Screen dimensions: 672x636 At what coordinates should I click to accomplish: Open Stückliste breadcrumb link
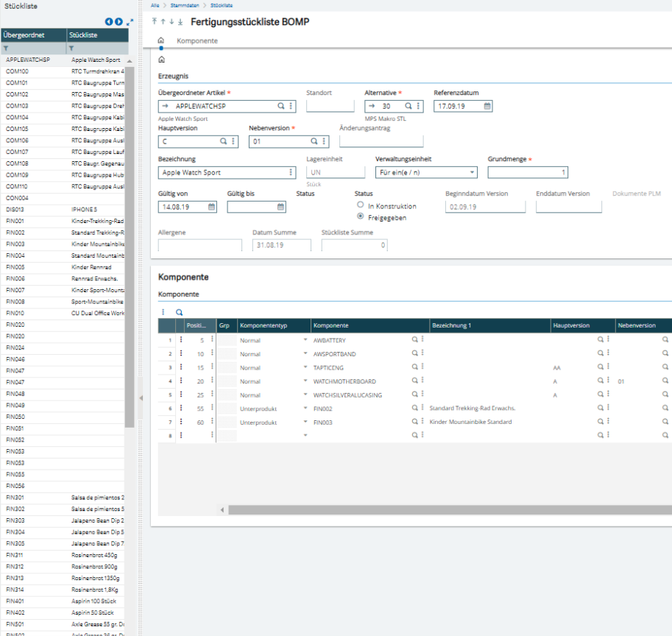coord(222,6)
